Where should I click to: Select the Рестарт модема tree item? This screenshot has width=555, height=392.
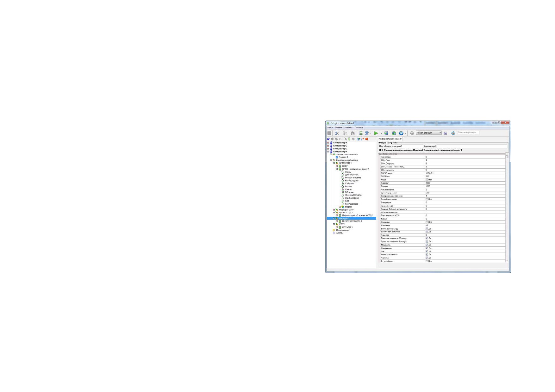tap(353, 177)
